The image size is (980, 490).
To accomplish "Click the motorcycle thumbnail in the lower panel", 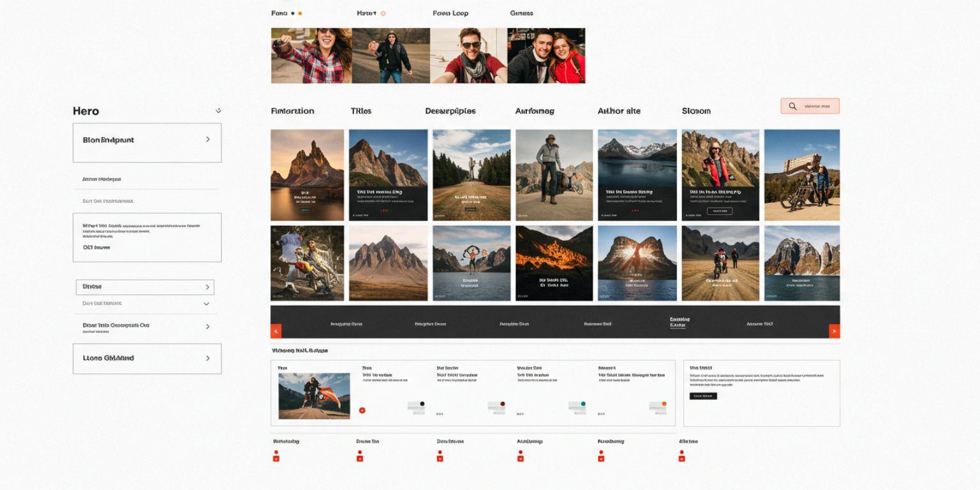I will (314, 396).
